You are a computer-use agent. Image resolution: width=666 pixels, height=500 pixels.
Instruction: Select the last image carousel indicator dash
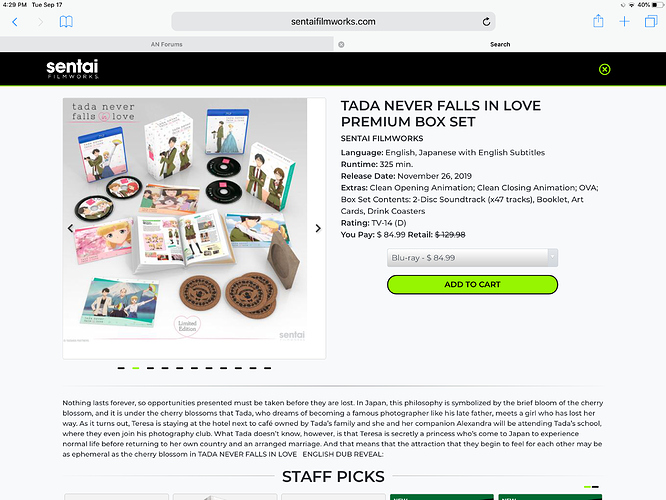click(x=267, y=368)
